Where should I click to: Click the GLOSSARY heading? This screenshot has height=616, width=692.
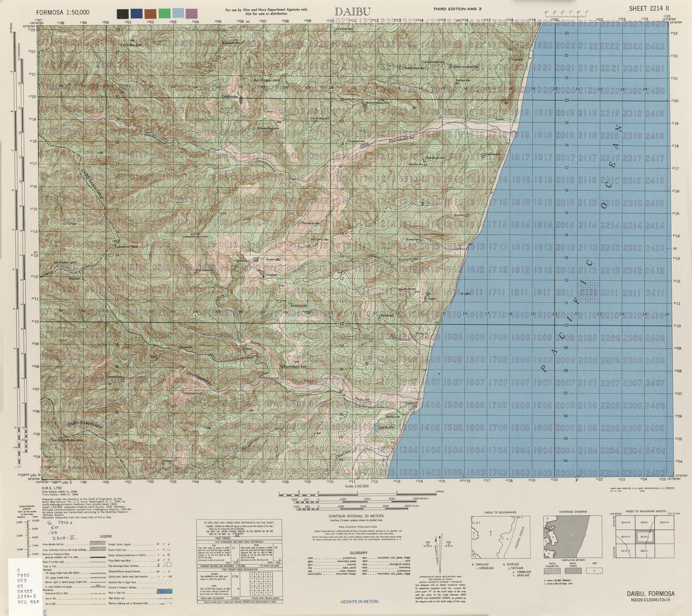click(359, 553)
